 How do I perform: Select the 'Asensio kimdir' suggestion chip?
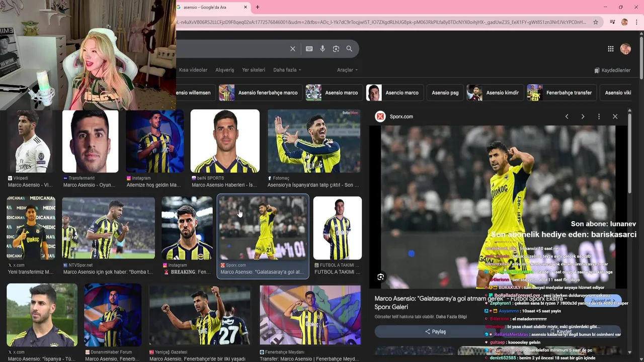pyautogui.click(x=495, y=93)
